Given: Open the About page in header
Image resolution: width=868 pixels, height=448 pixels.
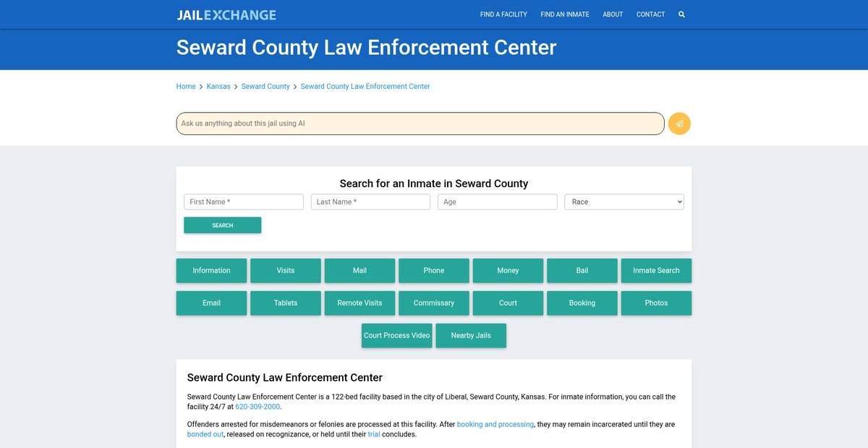Looking at the screenshot, I should (613, 14).
